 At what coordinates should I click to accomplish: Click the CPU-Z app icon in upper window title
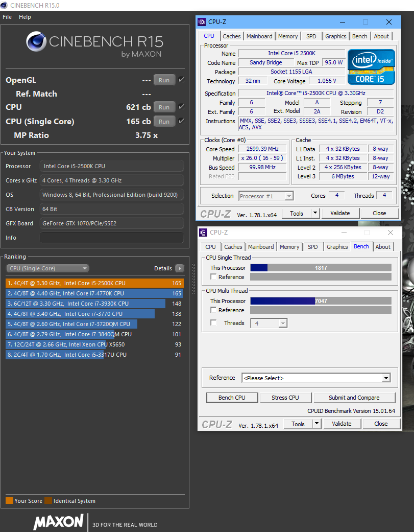(202, 22)
